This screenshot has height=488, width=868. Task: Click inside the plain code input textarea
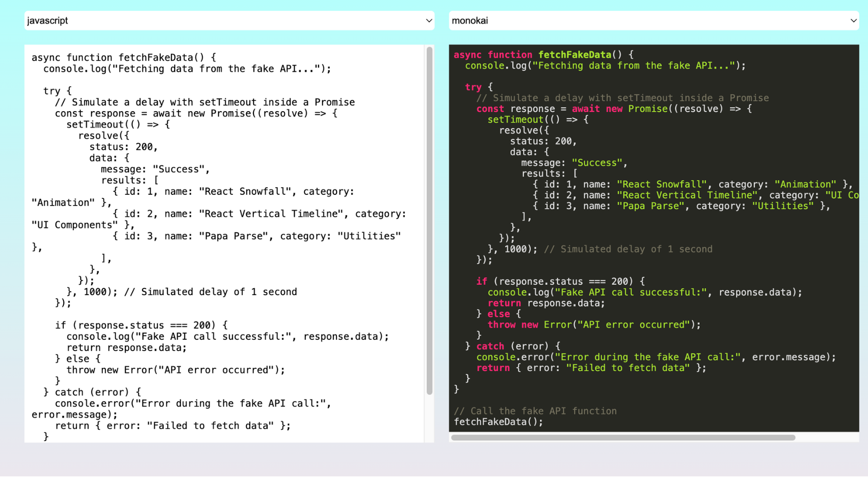(224, 244)
